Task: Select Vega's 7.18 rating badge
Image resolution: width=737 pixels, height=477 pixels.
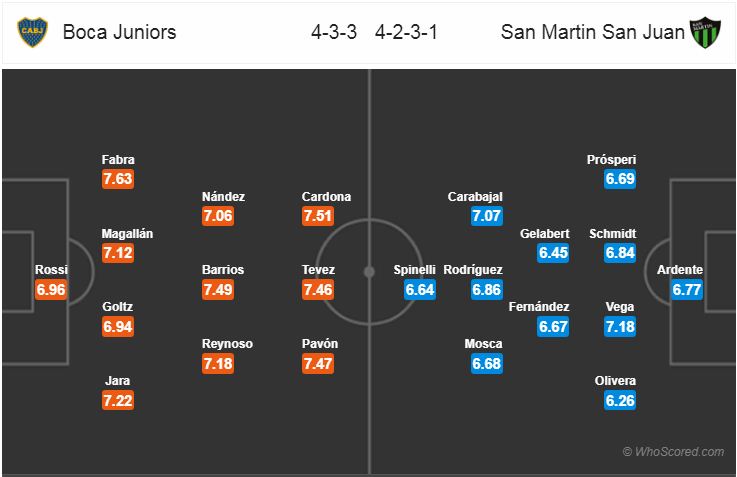Action: 620,327
